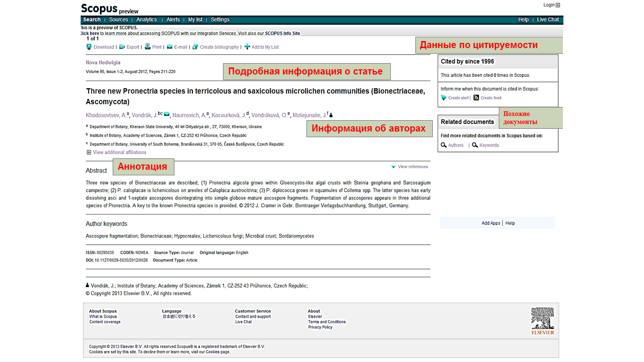Viewport: 644px width, 362px height.
Task: Open the Search tab
Action: (x=92, y=20)
